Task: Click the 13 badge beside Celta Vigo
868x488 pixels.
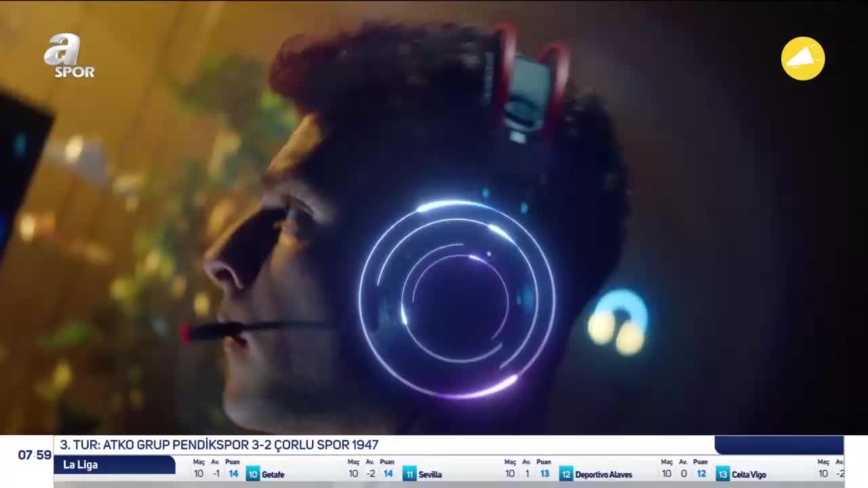Action: (x=722, y=474)
